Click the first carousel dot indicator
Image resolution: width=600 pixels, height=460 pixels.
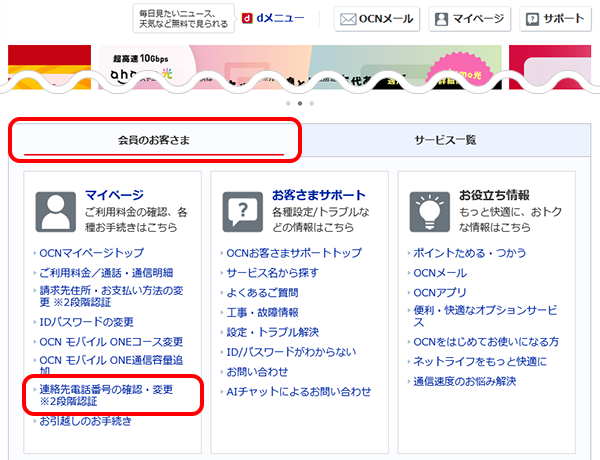pos(288,103)
